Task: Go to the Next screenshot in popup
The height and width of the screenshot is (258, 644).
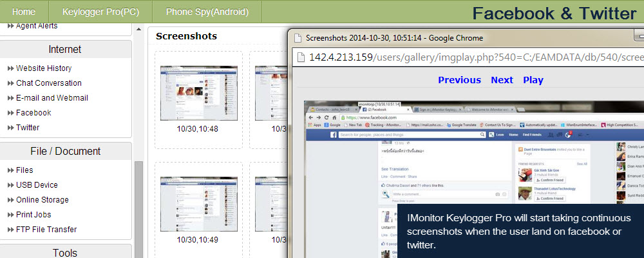Action: [502, 80]
